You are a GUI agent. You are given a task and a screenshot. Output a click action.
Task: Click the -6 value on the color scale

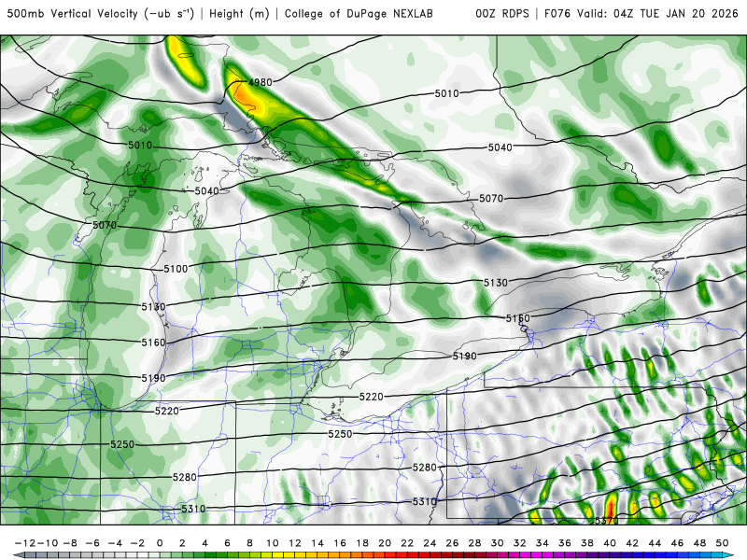tap(92, 543)
